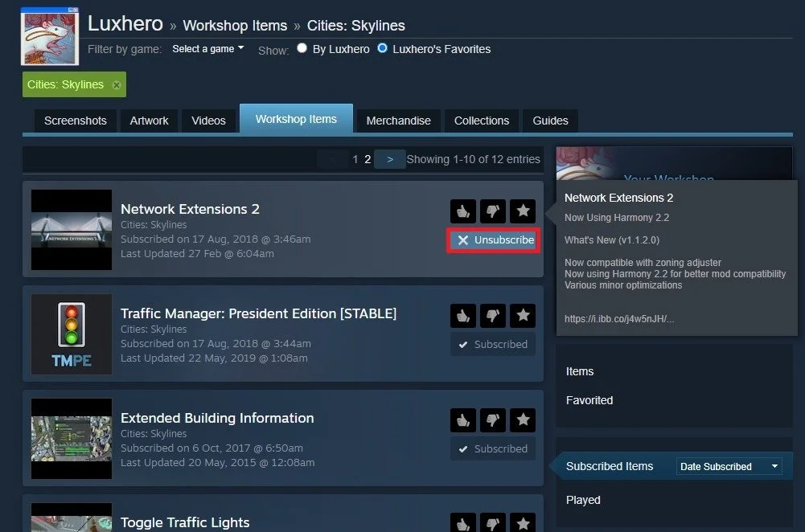Click the TMPE traffic light thumbnail
This screenshot has width=805, height=532.
(72, 334)
